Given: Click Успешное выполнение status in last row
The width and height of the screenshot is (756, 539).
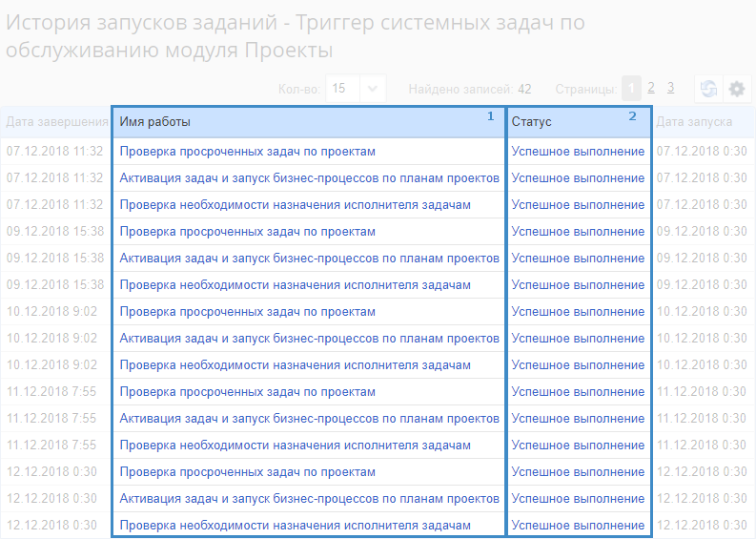Looking at the screenshot, I should pos(577,525).
